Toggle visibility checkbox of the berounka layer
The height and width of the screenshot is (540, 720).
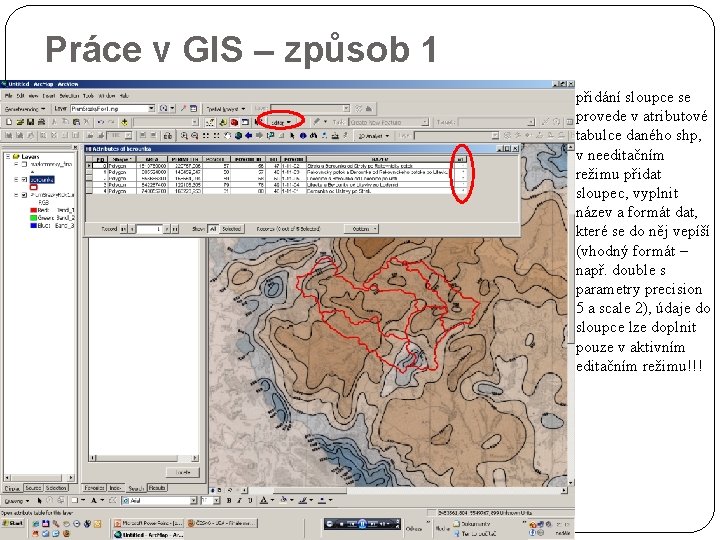(x=25, y=180)
